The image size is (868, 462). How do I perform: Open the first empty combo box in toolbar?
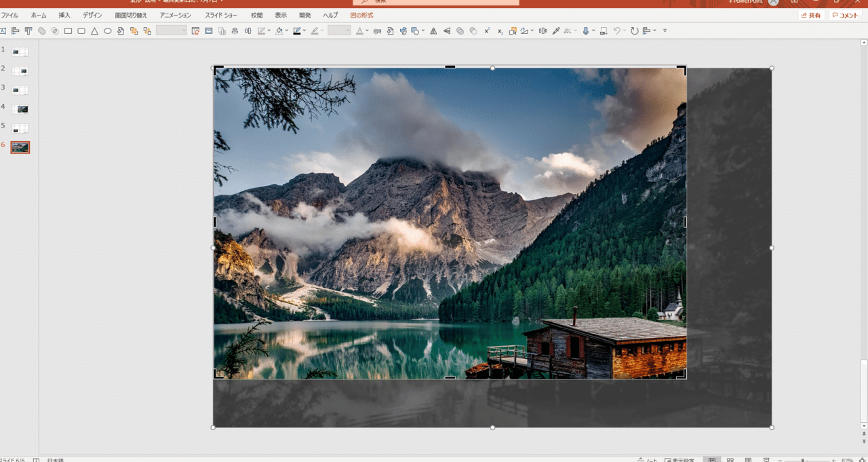click(x=171, y=31)
